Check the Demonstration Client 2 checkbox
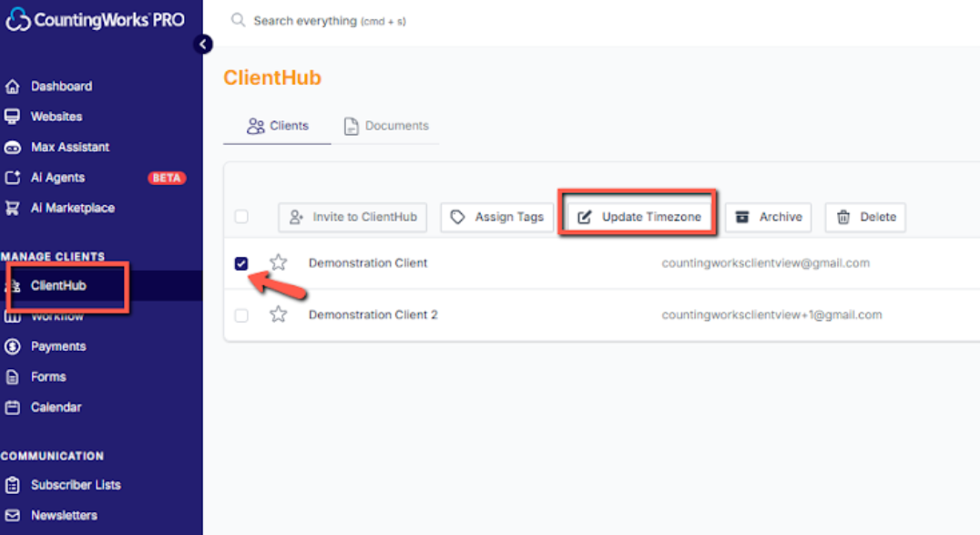The image size is (980, 535). (241, 315)
